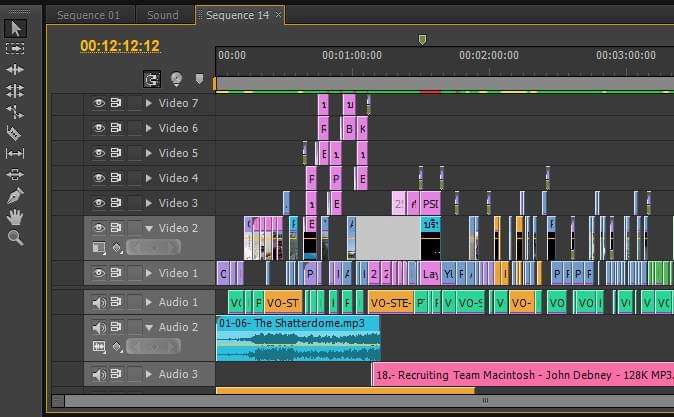This screenshot has height=417, width=674.
Task: Expand the Video 7 track
Action: point(149,103)
